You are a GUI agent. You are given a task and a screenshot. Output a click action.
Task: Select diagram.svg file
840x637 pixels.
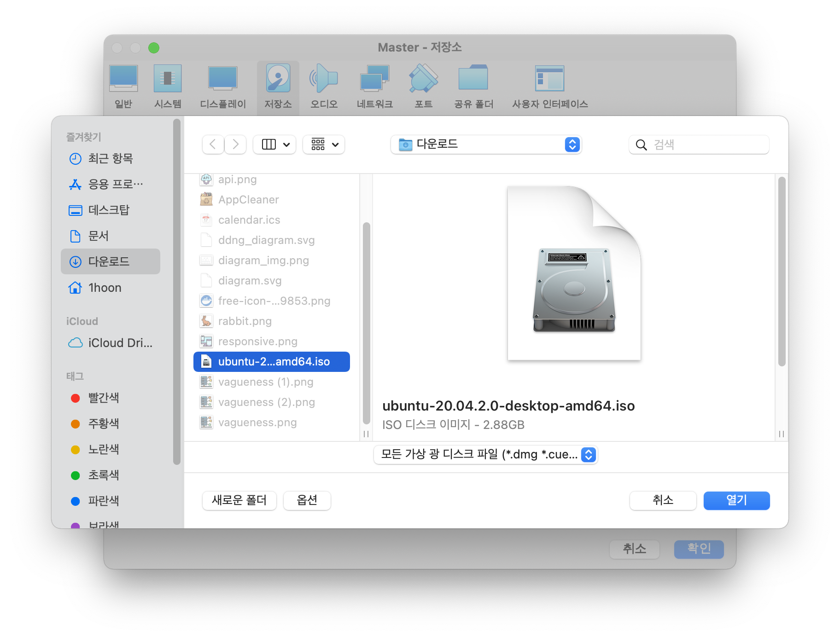tap(272, 281)
